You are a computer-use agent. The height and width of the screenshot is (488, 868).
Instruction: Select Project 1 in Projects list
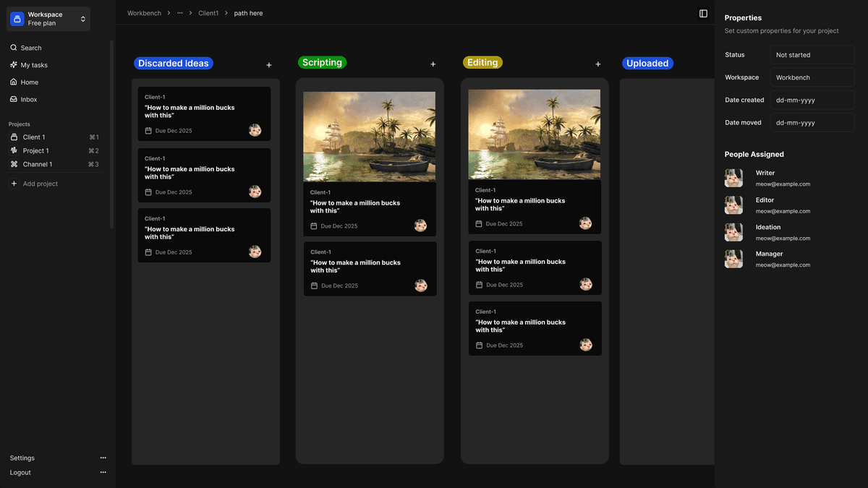(35, 151)
